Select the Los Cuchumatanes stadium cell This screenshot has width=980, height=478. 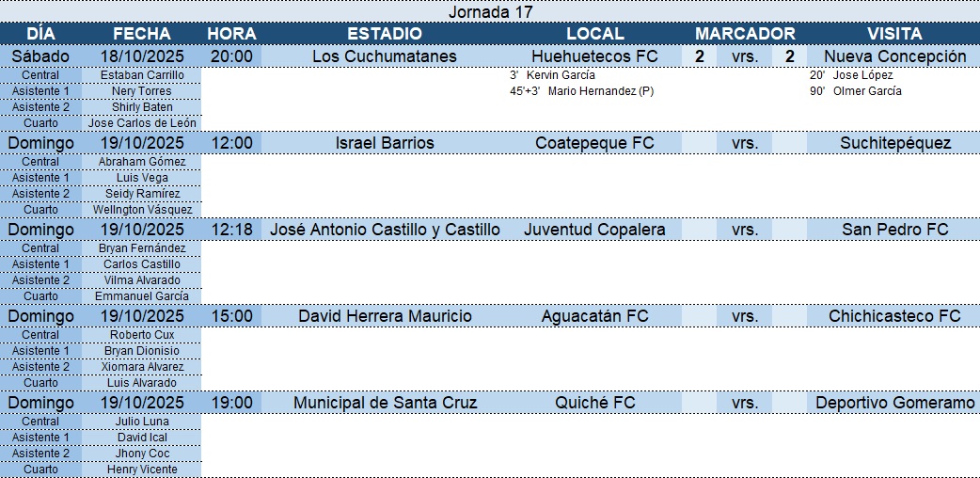384,56
